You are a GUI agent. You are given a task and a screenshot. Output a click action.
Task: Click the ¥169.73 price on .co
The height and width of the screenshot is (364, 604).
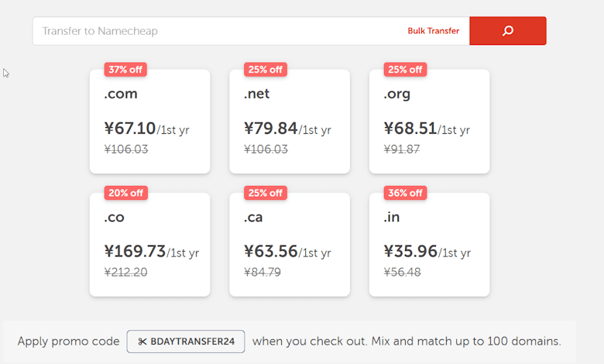[x=135, y=251]
